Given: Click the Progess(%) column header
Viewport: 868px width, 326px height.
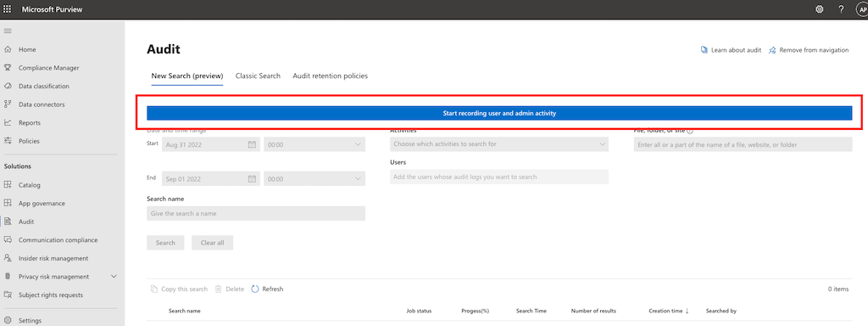Looking at the screenshot, I should click(x=475, y=311).
